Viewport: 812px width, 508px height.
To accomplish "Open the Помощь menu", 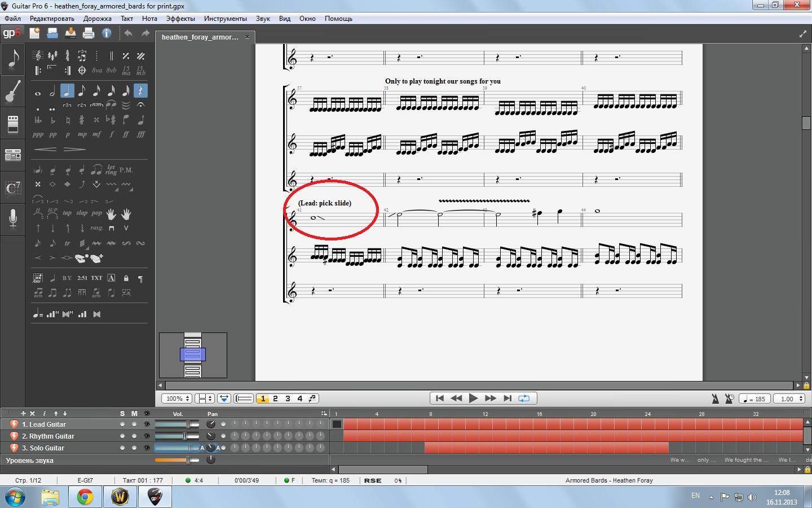I will click(x=338, y=19).
